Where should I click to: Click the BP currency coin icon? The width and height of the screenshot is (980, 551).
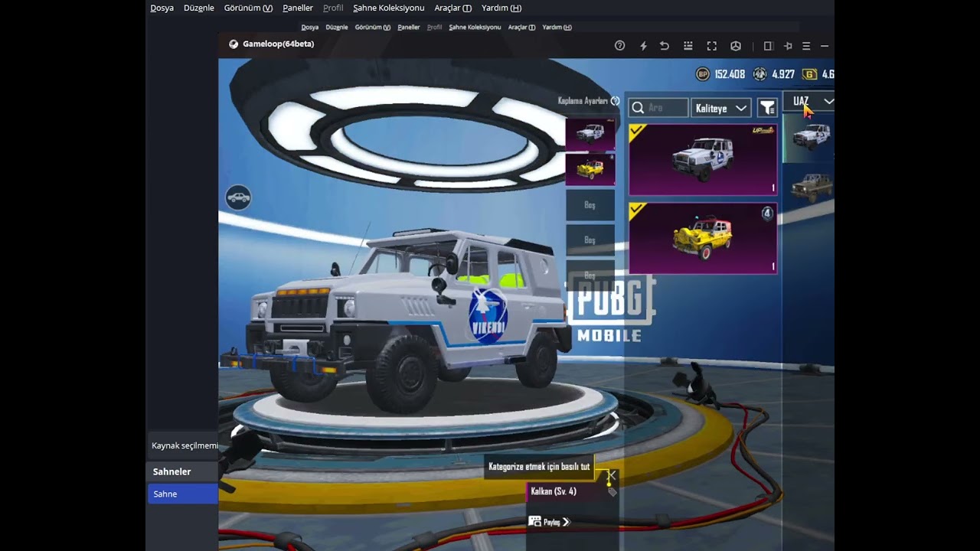point(703,74)
